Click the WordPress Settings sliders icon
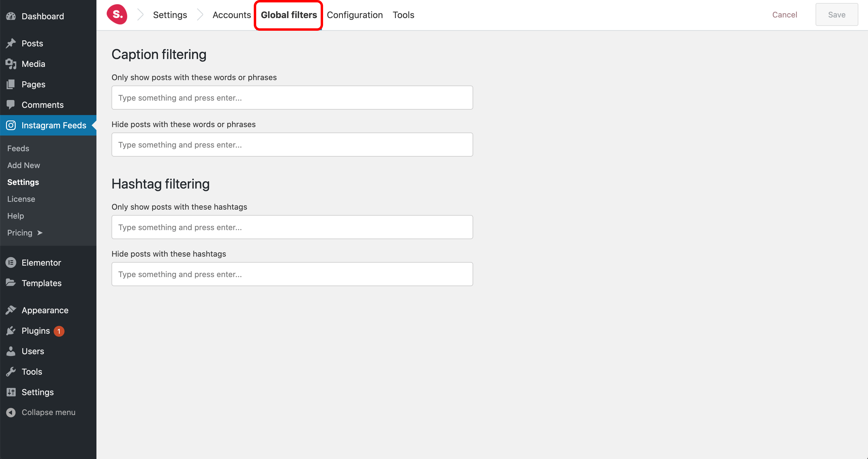Image resolution: width=868 pixels, height=459 pixels. coord(11,392)
